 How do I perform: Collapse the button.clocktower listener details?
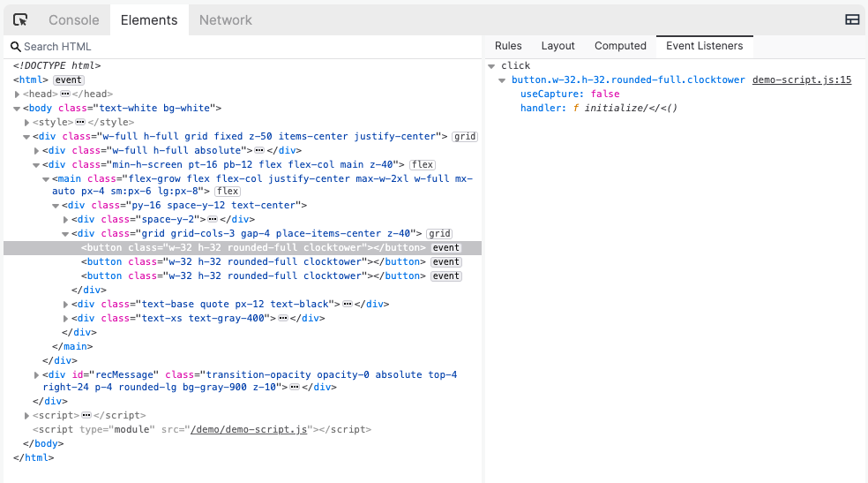(x=502, y=80)
